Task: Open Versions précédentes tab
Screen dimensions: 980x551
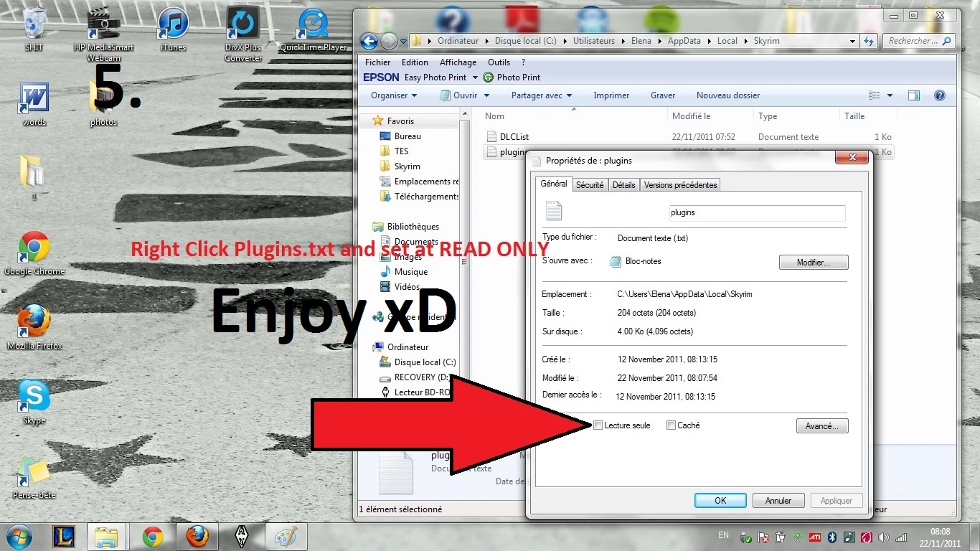Action: [x=680, y=185]
